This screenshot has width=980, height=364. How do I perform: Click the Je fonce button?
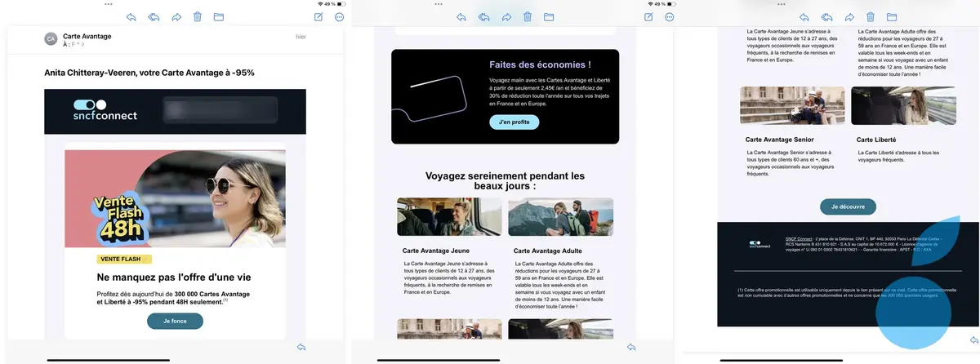coord(175,322)
